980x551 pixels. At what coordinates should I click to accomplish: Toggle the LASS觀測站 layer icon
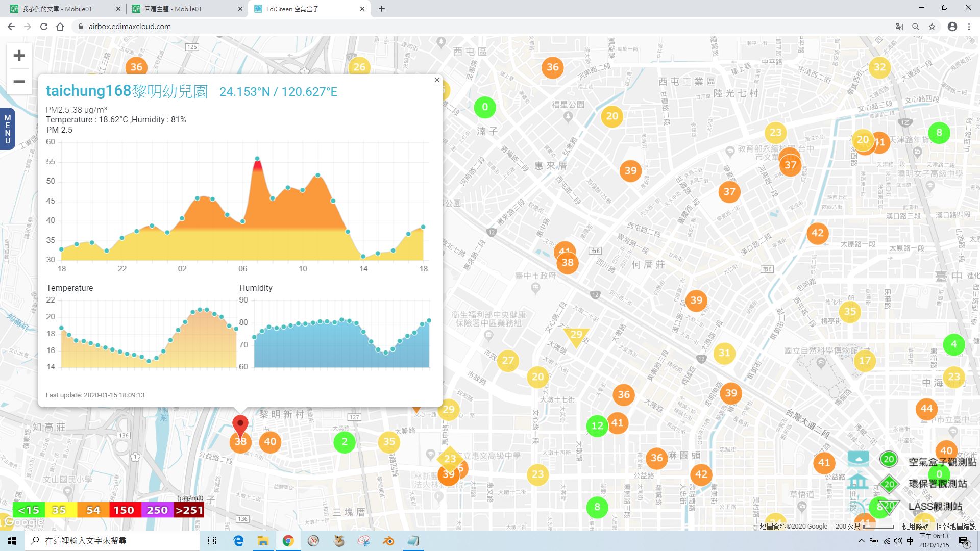pos(857,505)
